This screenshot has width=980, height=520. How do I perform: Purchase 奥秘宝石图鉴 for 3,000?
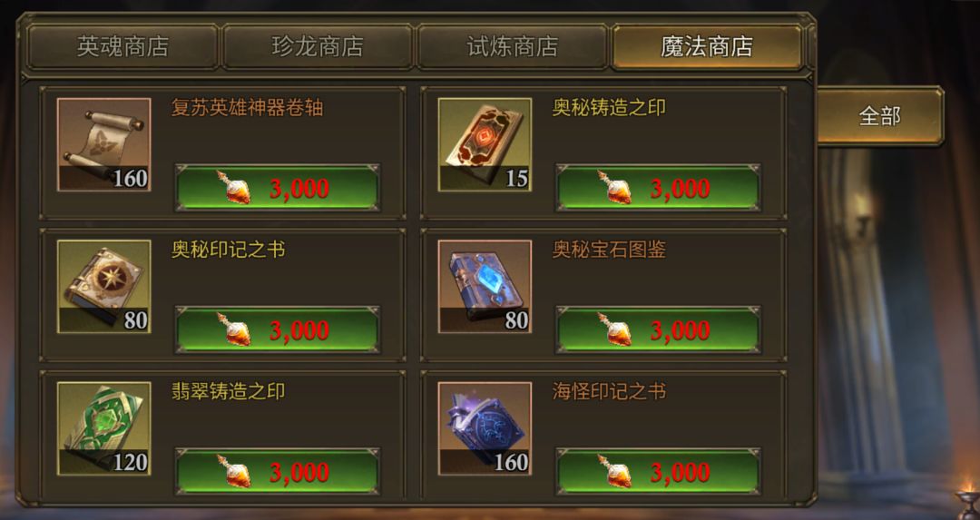click(x=658, y=329)
